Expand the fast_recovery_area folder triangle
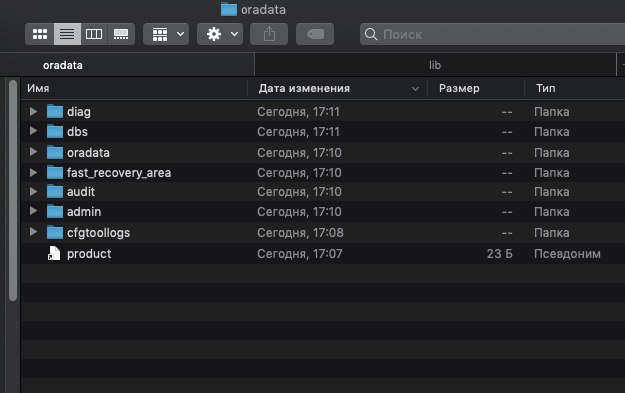 (x=33, y=172)
